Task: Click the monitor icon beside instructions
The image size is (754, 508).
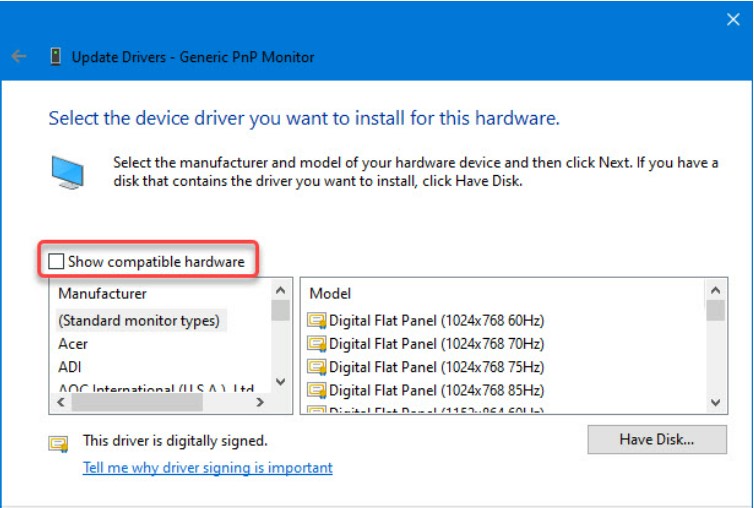Action: pos(69,172)
